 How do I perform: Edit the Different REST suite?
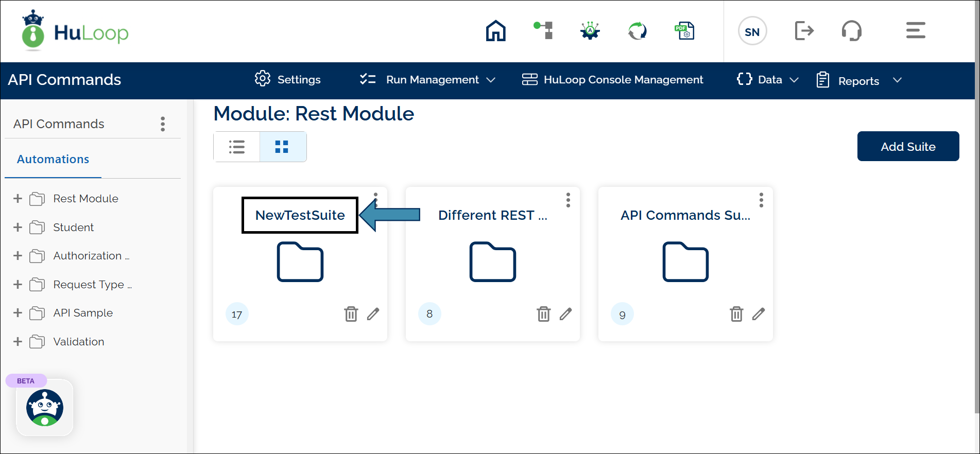[565, 314]
